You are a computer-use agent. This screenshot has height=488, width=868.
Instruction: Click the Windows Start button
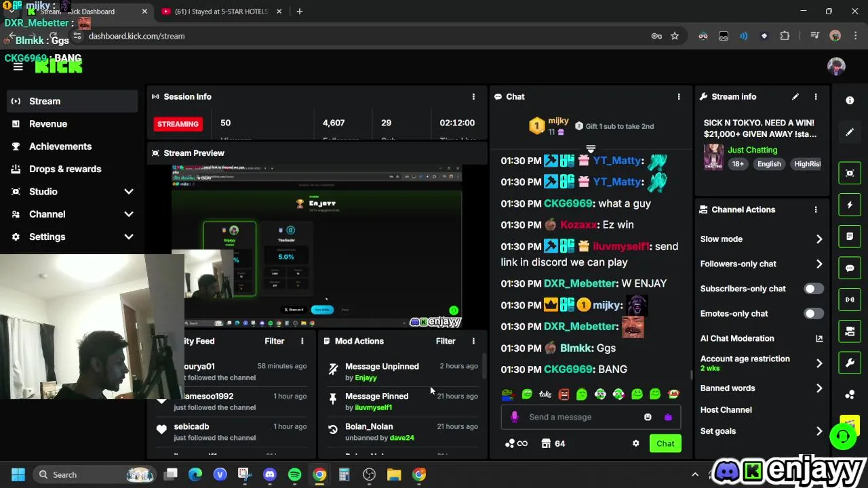[18, 475]
